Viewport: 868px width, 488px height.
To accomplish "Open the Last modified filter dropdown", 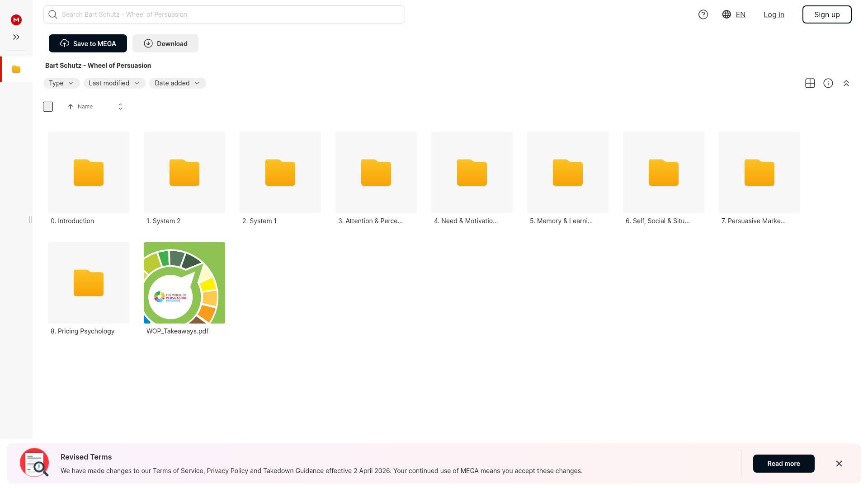I will point(114,83).
